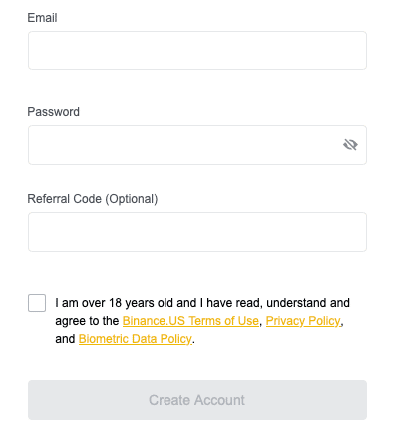The image size is (397, 426).
Task: Click the Create Account button
Action: click(x=197, y=400)
